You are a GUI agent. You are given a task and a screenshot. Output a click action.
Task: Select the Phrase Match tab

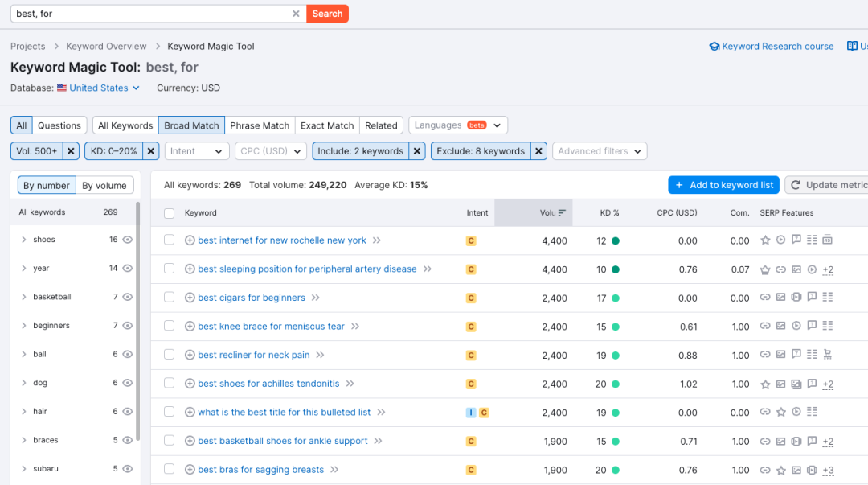click(x=260, y=125)
